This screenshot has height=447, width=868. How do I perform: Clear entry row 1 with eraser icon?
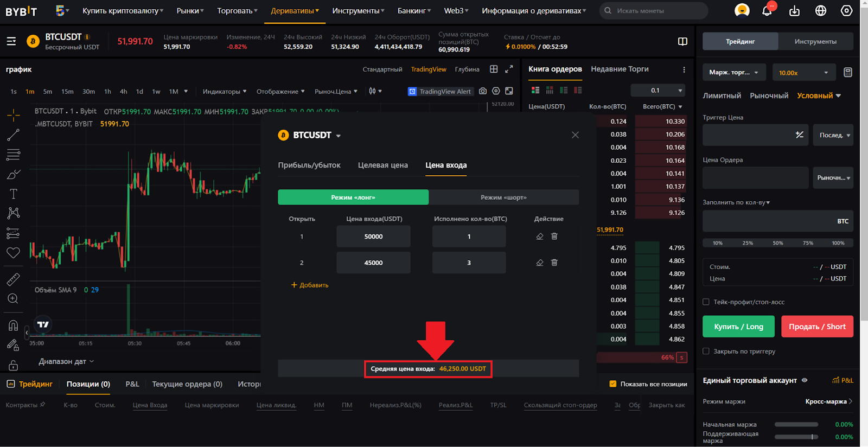click(x=539, y=237)
